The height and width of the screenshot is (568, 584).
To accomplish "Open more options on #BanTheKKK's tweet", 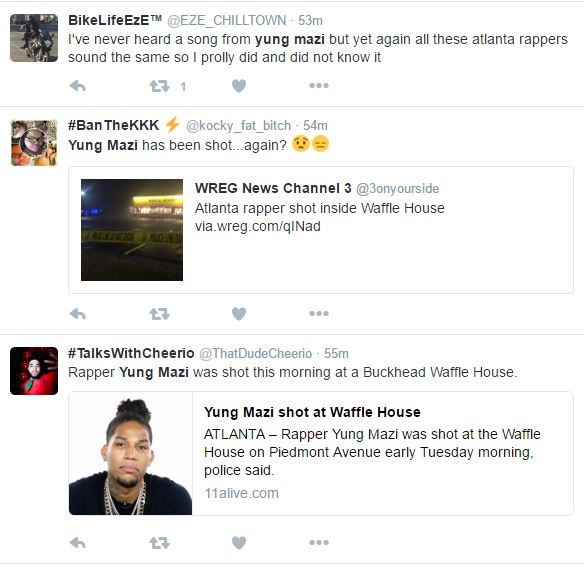I will coord(319,314).
